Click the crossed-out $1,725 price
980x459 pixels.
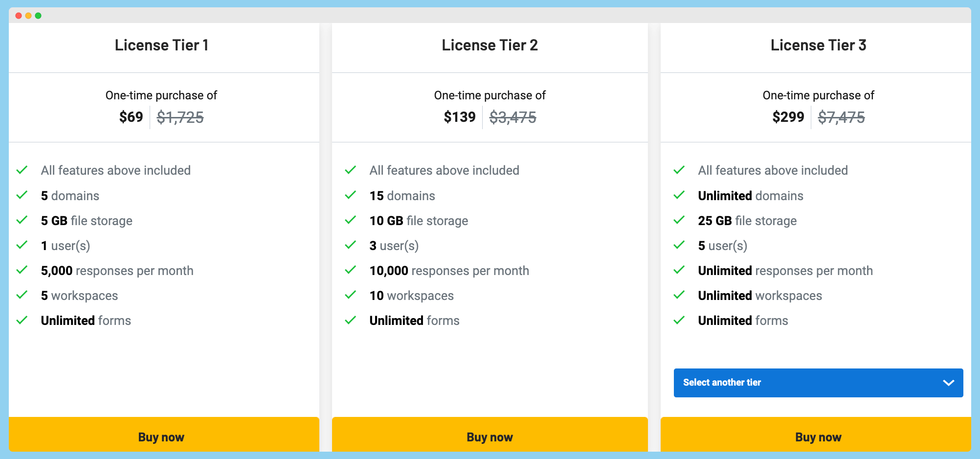[180, 117]
